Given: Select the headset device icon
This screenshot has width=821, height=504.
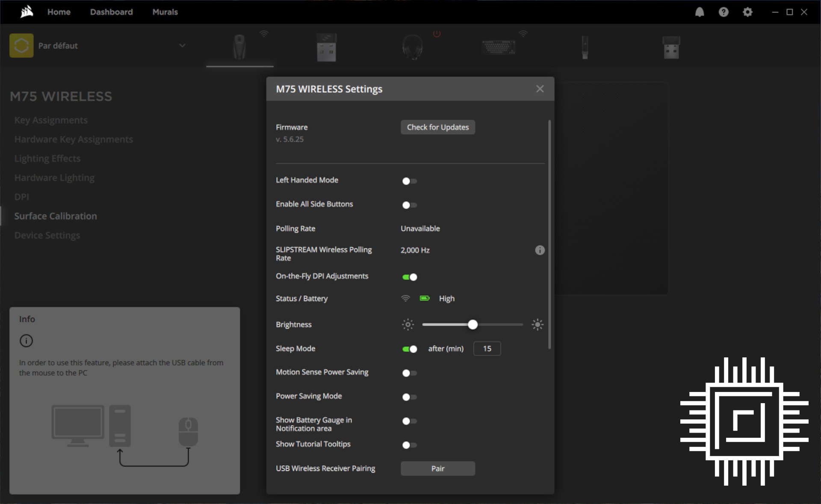Looking at the screenshot, I should coord(412,47).
